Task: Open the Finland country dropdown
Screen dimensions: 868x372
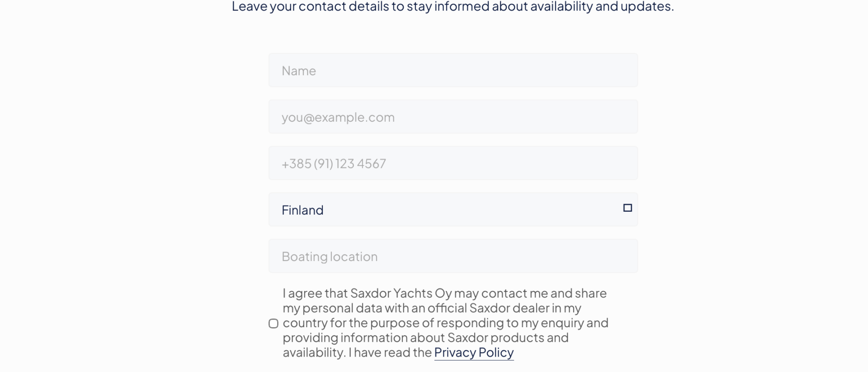Action: (x=453, y=210)
